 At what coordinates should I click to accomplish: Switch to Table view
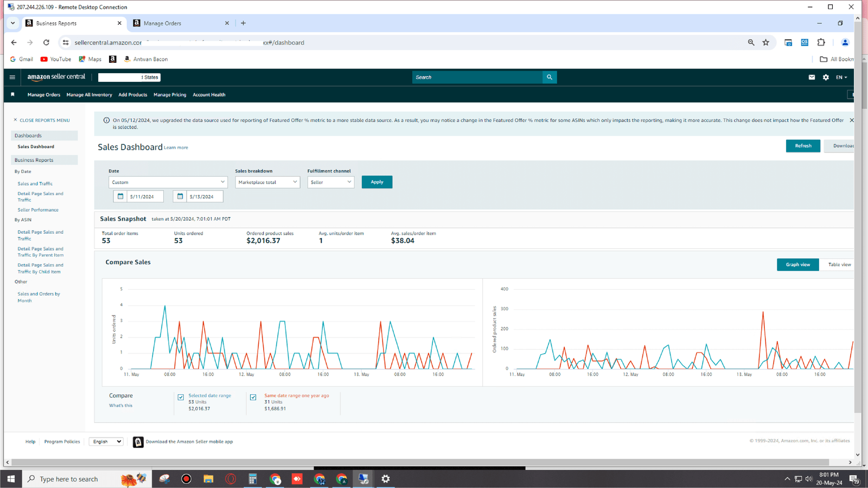pyautogui.click(x=839, y=265)
